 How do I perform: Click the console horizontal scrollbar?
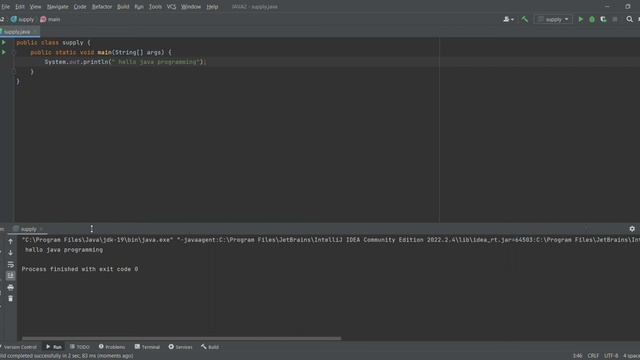(x=181, y=338)
